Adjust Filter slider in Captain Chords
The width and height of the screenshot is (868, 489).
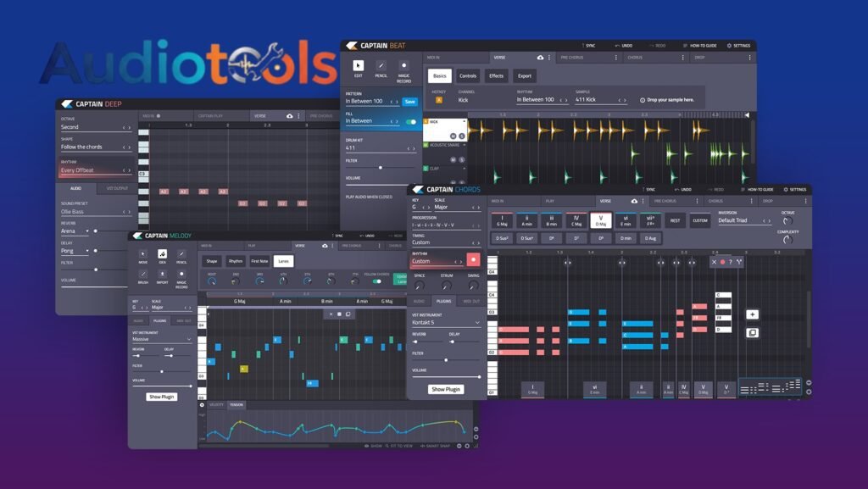[x=446, y=360]
